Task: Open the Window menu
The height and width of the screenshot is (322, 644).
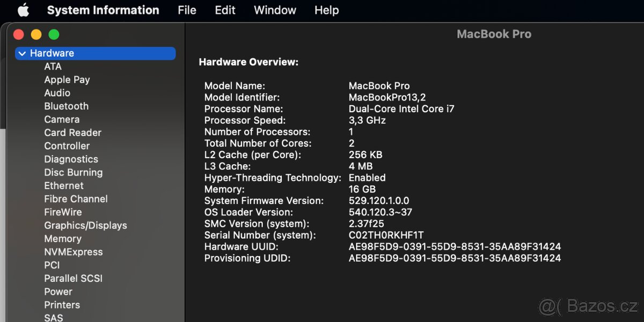Action: 275,10
